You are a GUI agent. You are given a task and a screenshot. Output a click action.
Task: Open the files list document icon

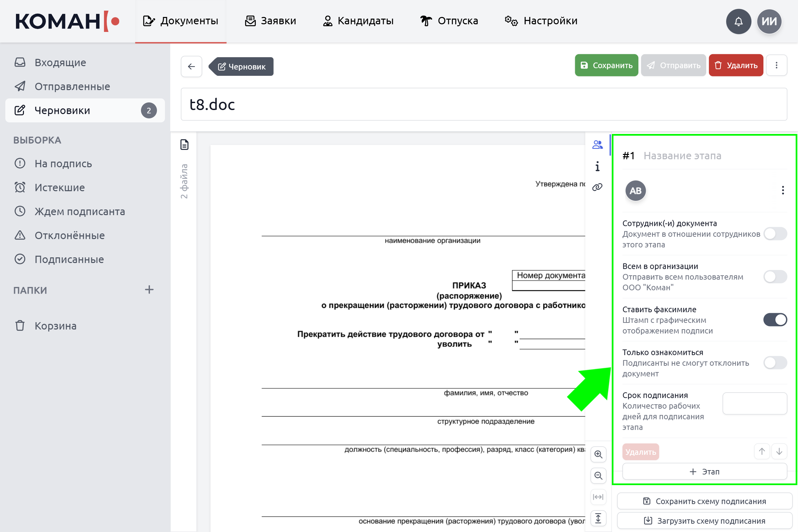click(184, 145)
